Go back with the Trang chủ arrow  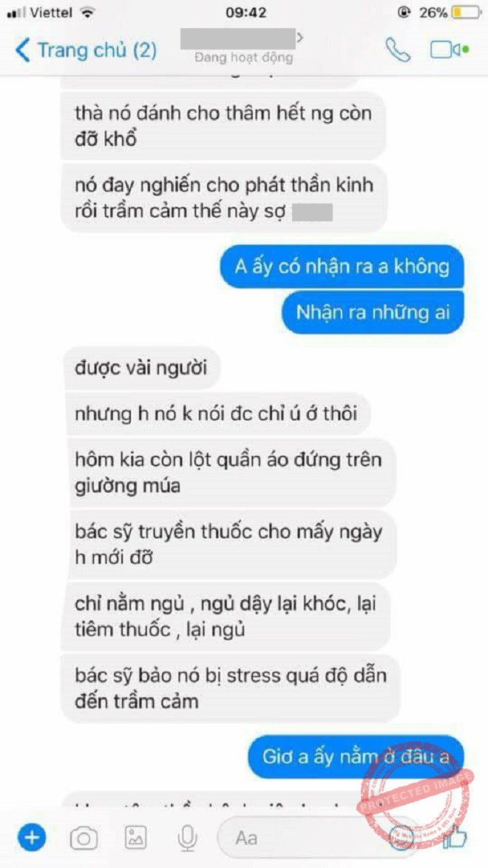pos(22,50)
